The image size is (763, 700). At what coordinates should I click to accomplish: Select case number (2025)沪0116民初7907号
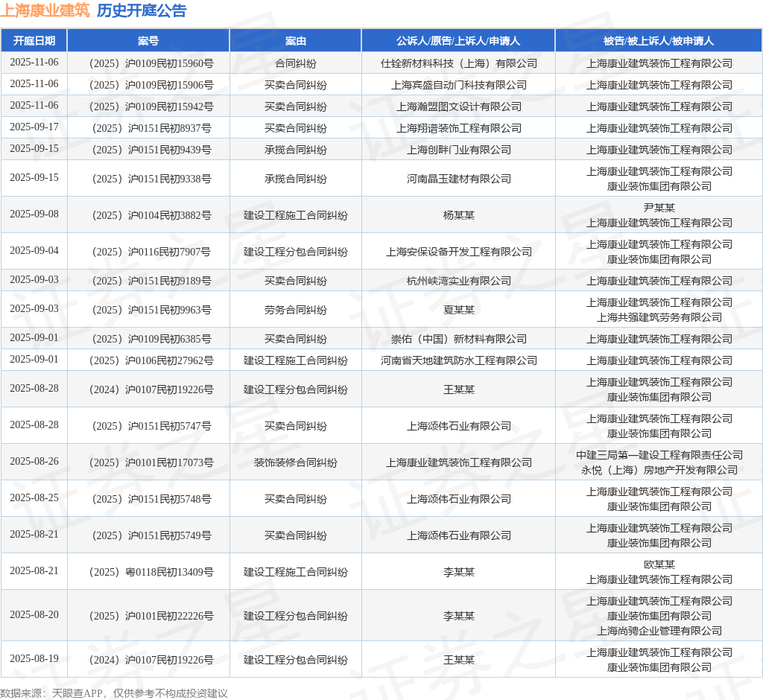(x=151, y=252)
